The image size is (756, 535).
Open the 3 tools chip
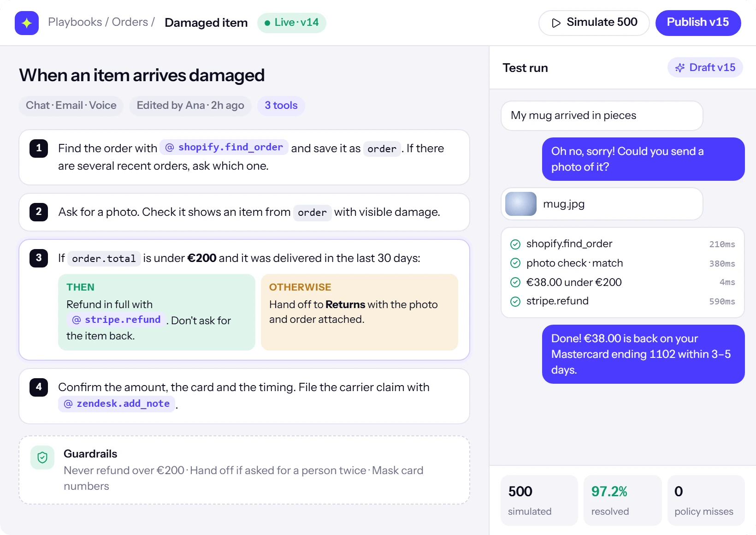click(281, 106)
